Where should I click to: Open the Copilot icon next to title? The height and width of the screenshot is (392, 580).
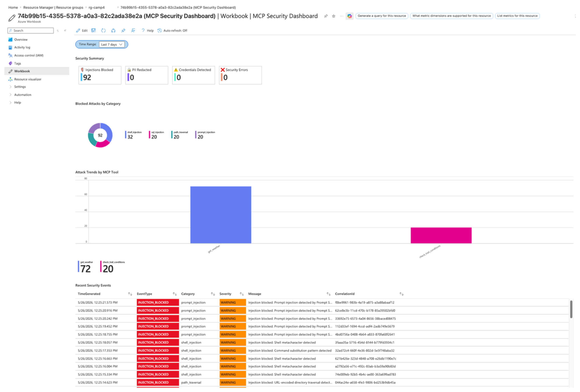pyautogui.click(x=349, y=16)
